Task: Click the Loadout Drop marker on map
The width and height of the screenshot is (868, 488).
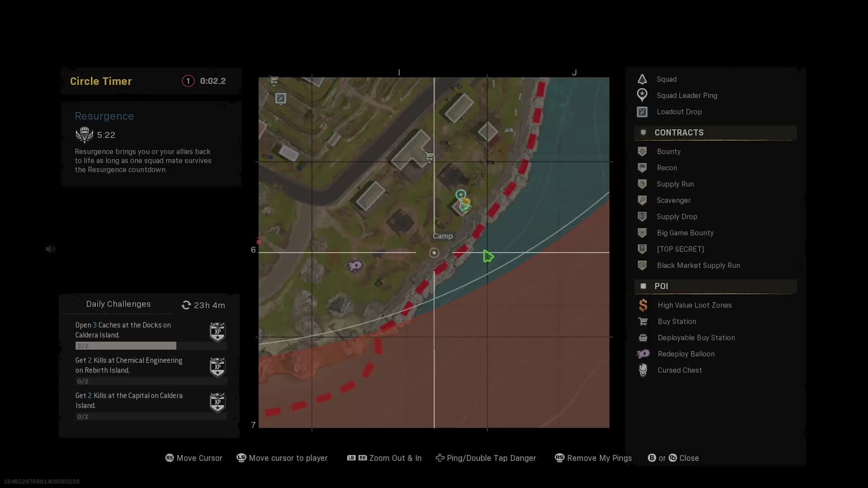Action: tap(280, 98)
